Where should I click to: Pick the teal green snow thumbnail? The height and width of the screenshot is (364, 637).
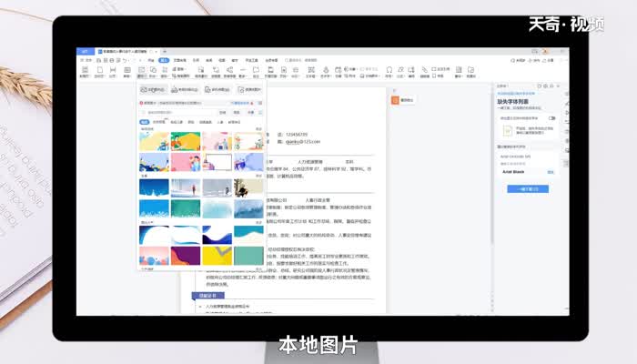(x=186, y=208)
